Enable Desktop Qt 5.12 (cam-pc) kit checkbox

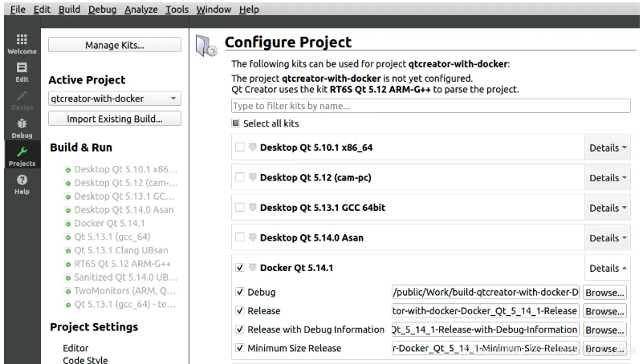pos(240,177)
